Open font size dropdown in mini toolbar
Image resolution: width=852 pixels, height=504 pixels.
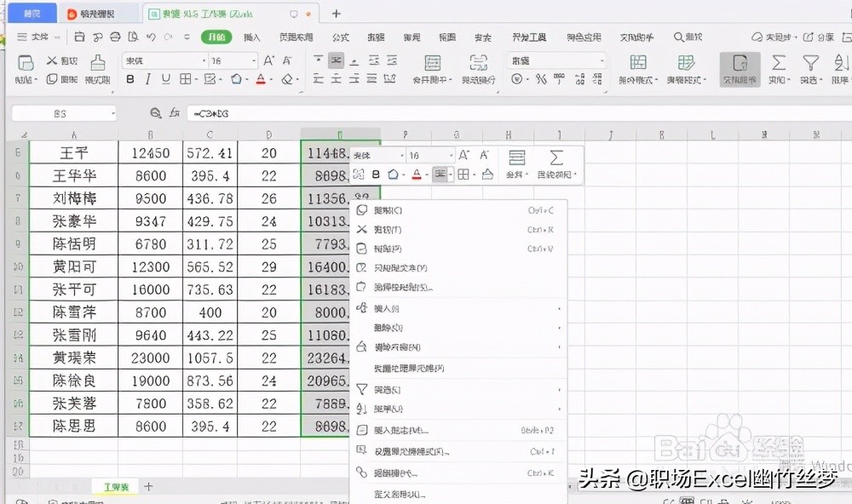pos(451,156)
